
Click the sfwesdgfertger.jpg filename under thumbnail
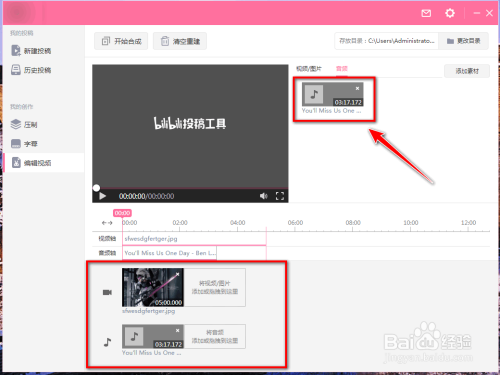(x=148, y=311)
